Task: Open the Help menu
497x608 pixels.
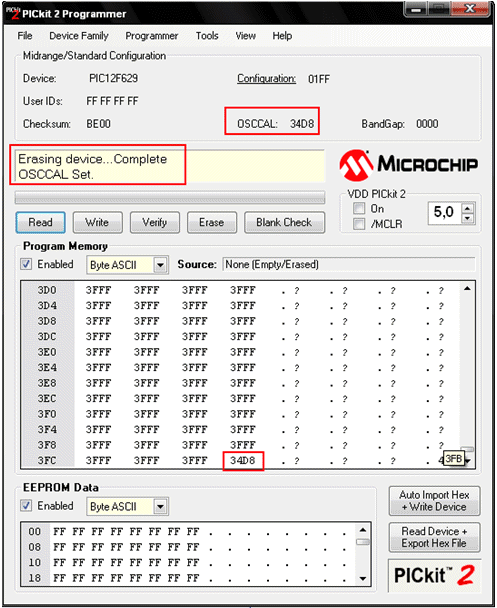Action: click(x=282, y=36)
